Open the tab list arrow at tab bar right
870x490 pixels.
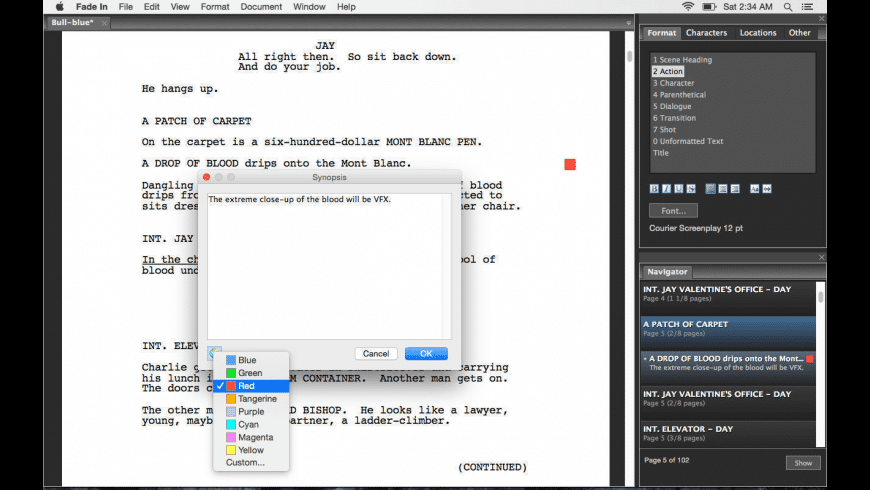[x=629, y=23]
